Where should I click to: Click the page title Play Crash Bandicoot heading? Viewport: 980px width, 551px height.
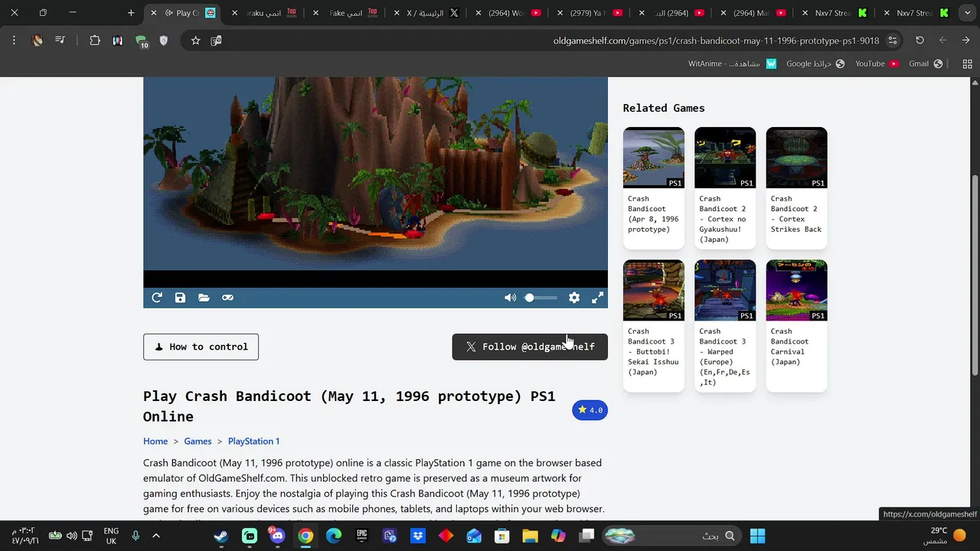tap(349, 406)
